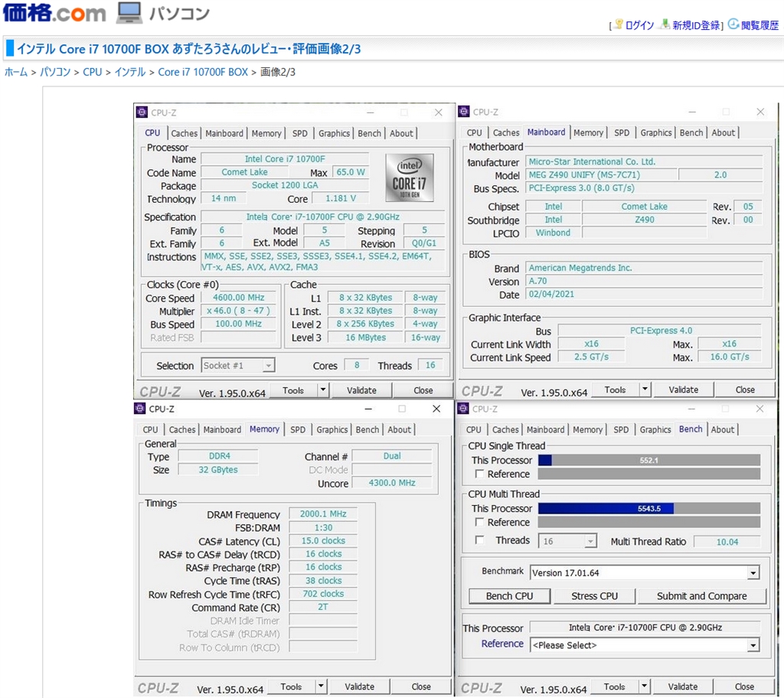Minimize the CPU-Z Bench window

click(691, 409)
